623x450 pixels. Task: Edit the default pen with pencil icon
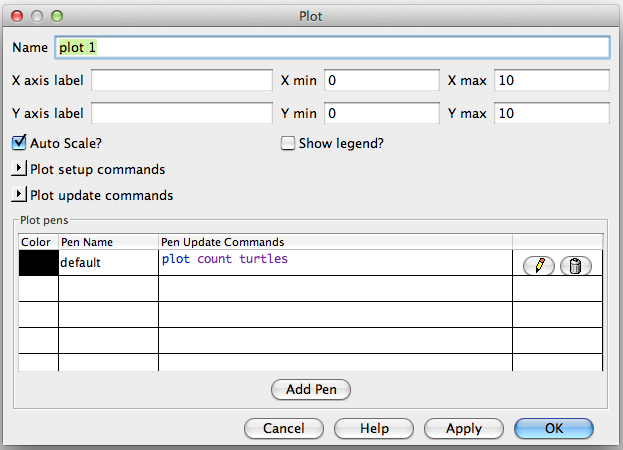(x=539, y=266)
